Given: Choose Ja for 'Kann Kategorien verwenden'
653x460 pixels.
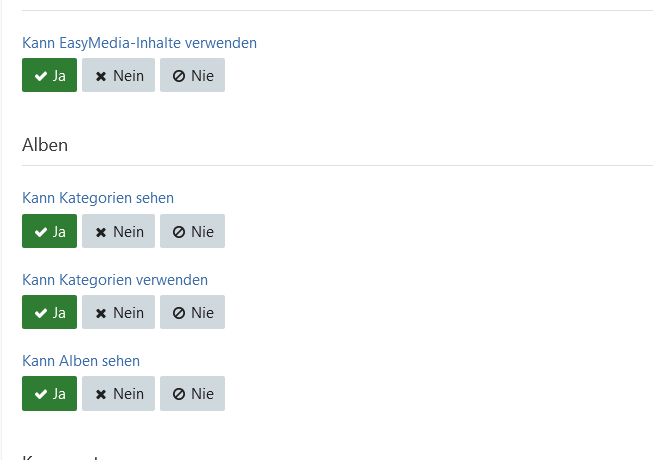Looking at the screenshot, I should point(49,312).
